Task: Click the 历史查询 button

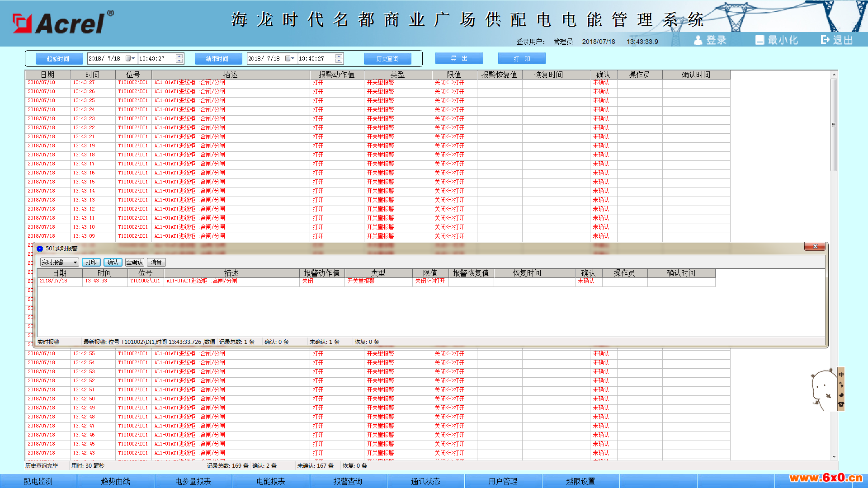Action: (387, 59)
